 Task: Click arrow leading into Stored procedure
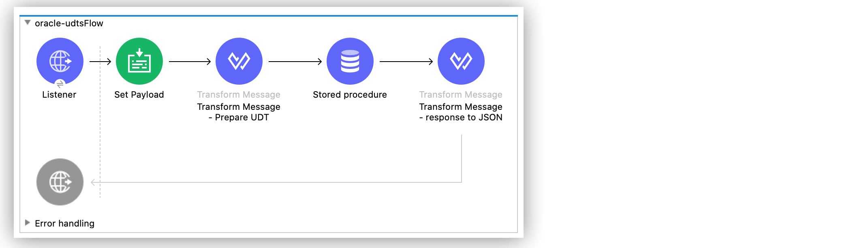pos(295,62)
